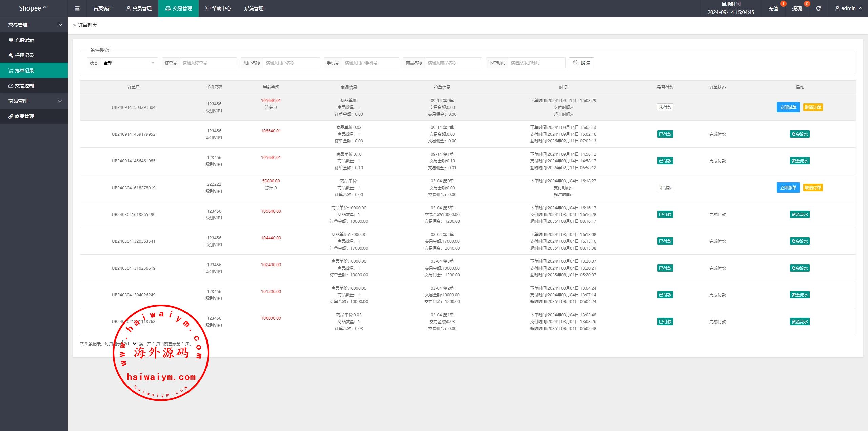Open 充值记录 from sidebar
This screenshot has width=868, height=431.
coord(24,40)
